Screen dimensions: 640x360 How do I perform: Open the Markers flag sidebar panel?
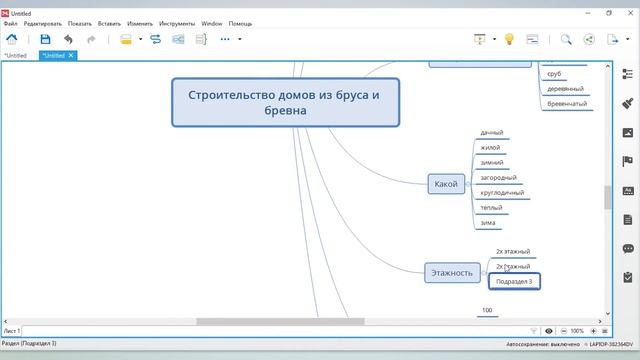click(x=627, y=161)
